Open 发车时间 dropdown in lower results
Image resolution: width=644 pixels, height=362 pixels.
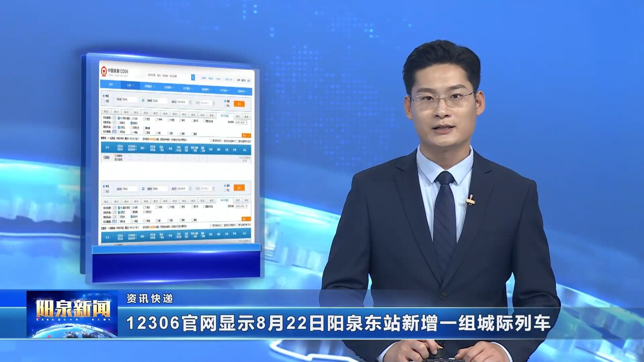click(241, 206)
